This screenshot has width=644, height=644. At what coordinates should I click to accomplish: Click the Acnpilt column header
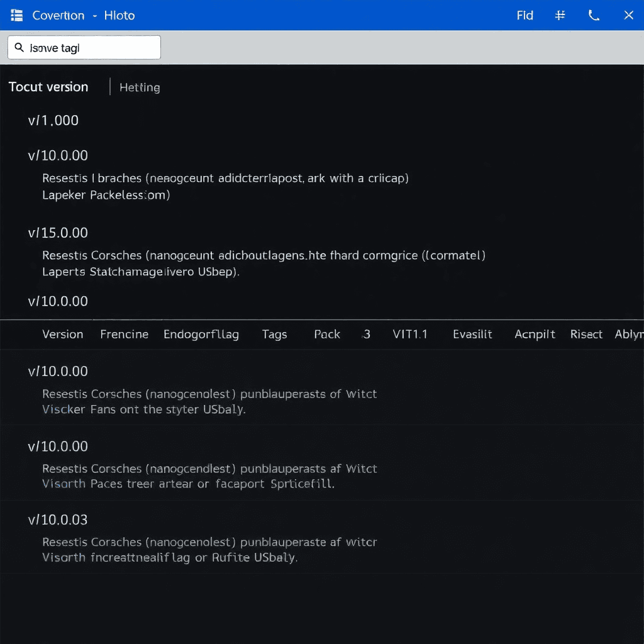[x=535, y=335]
